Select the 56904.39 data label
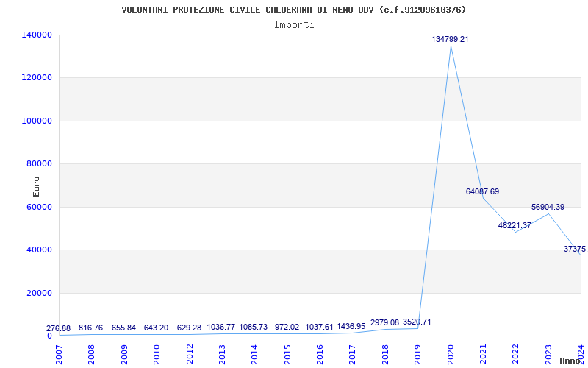 pos(548,207)
